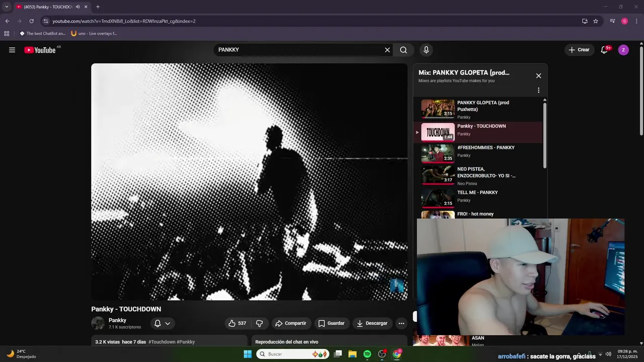Open Chrome profile G avatar
This screenshot has width=644, height=362.
624,21
